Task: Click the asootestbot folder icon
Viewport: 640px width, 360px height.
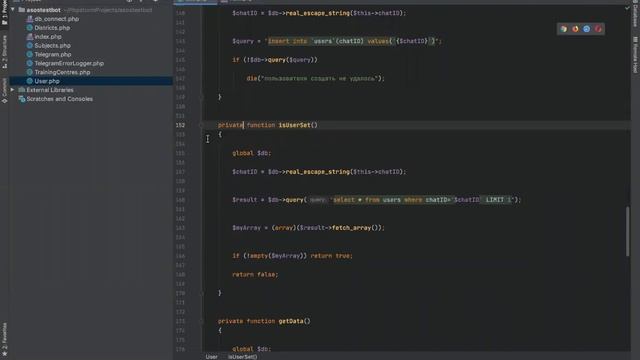Action: tap(22, 10)
